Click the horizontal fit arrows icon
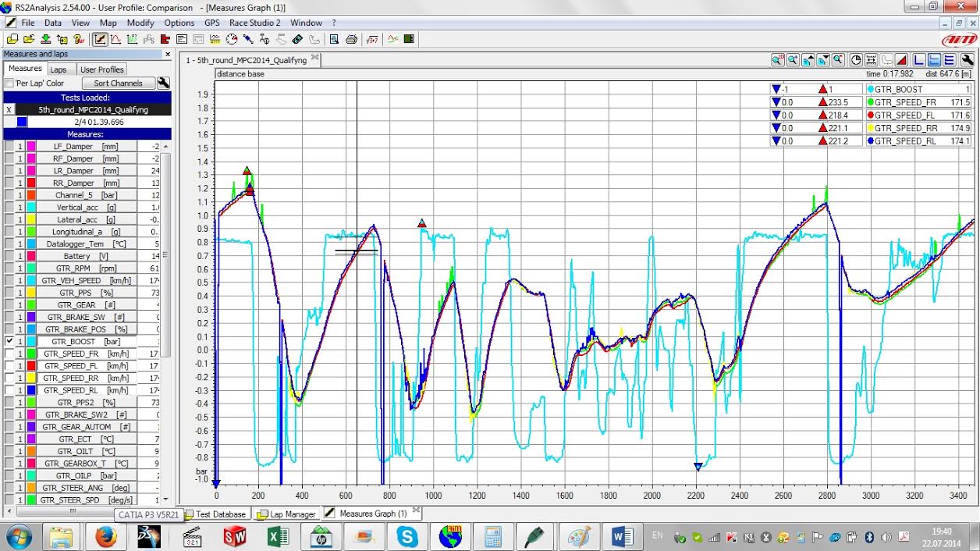The width and height of the screenshot is (980, 551). coord(871,59)
